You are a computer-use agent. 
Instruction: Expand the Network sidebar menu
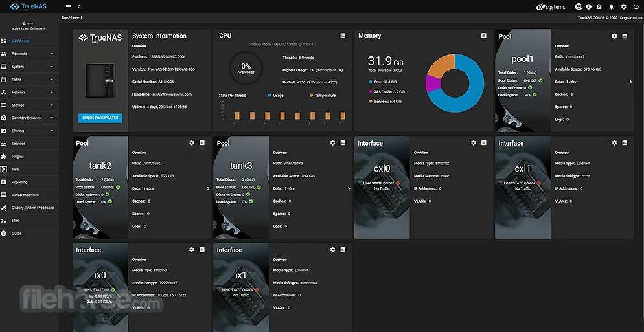(29, 93)
